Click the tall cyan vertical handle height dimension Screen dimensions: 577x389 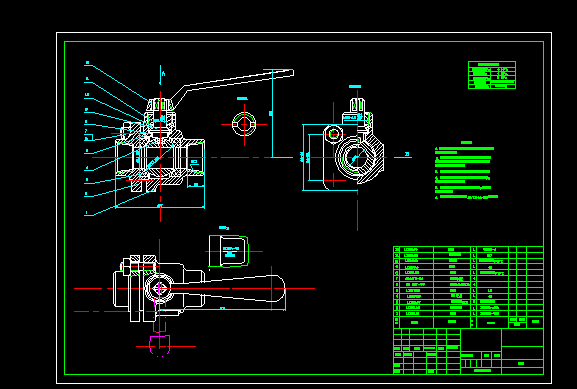pos(272,113)
